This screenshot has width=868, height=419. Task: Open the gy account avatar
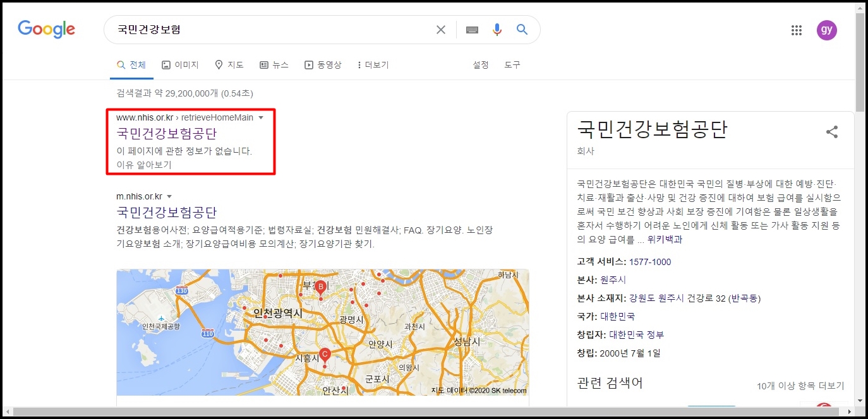tap(826, 30)
